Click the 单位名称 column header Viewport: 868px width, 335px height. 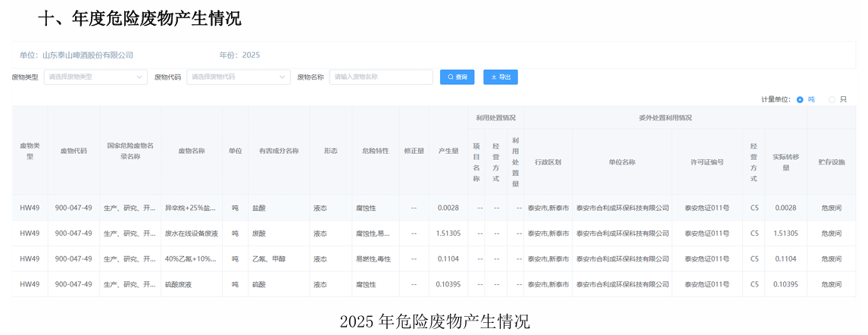622,161
